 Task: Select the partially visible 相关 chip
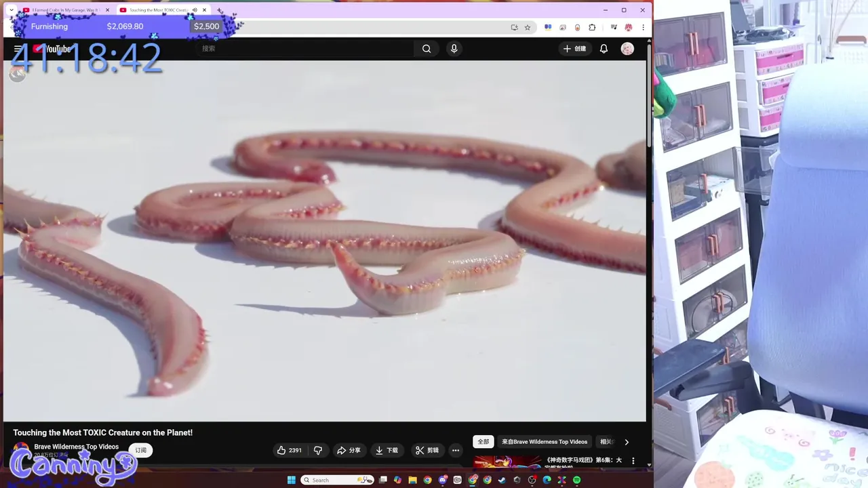[606, 442]
